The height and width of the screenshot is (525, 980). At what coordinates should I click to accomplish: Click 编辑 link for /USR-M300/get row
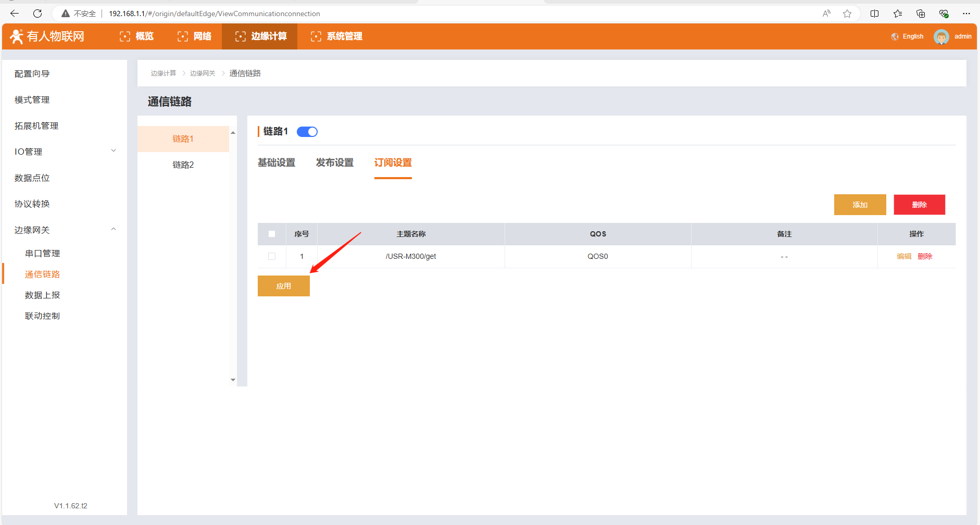click(x=904, y=256)
